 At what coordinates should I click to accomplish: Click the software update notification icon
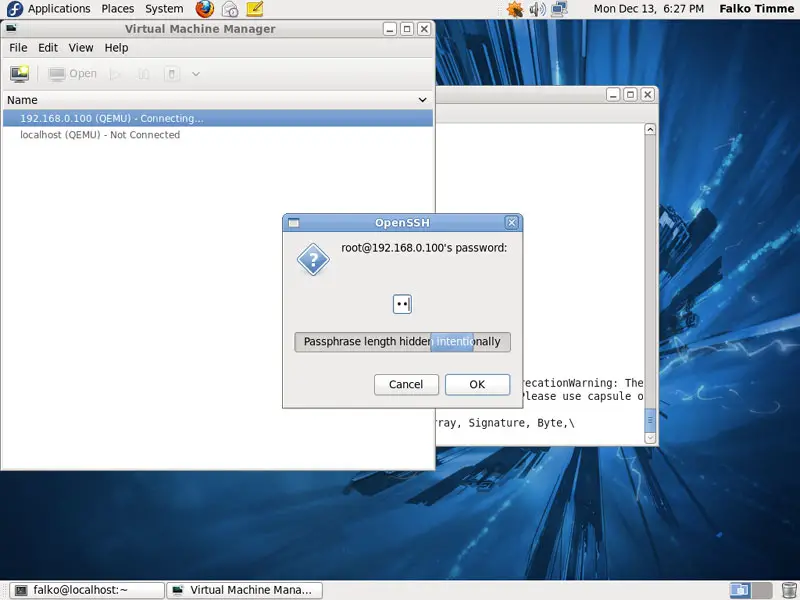pos(515,9)
